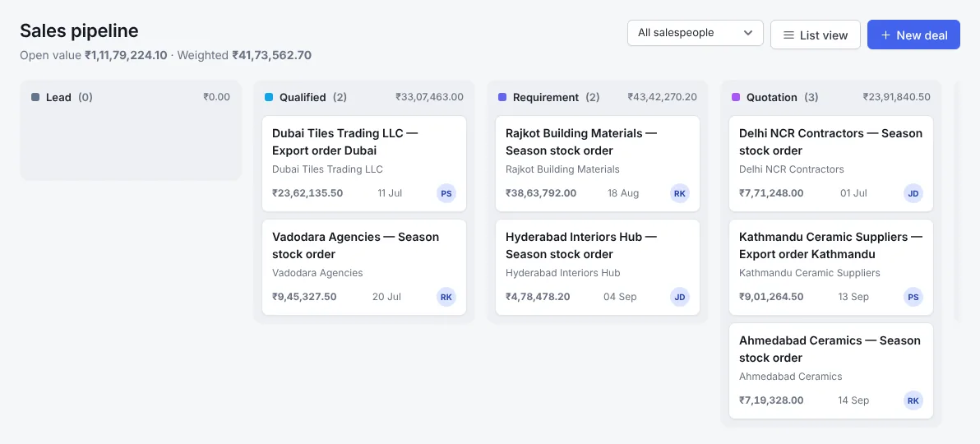Click the PS avatar on Dubai Tiles card
The height and width of the screenshot is (444, 980).
[x=446, y=193]
